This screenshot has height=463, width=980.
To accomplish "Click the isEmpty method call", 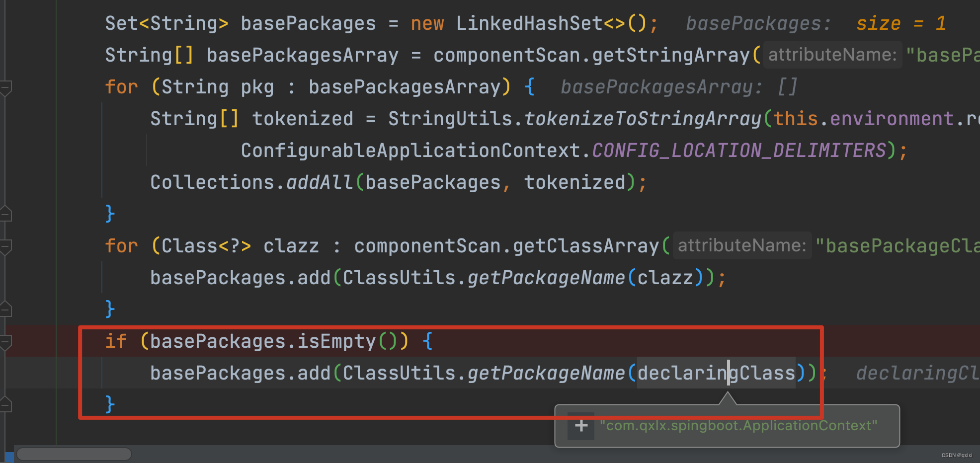I will click(336, 341).
